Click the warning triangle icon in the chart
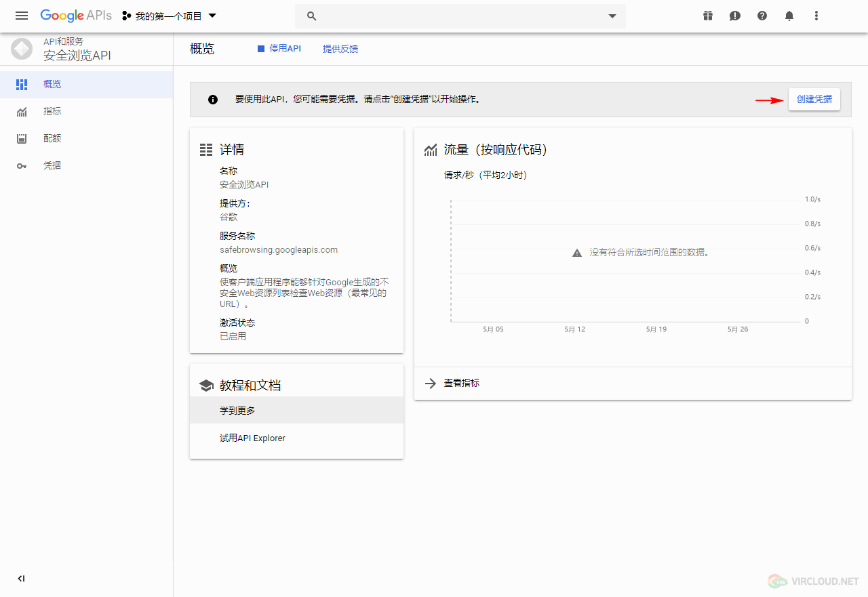 pos(577,253)
